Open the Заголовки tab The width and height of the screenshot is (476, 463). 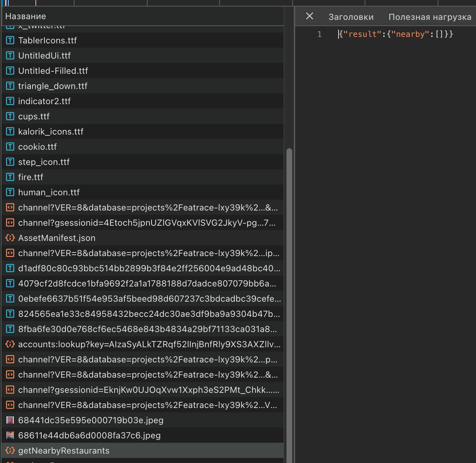(x=351, y=17)
